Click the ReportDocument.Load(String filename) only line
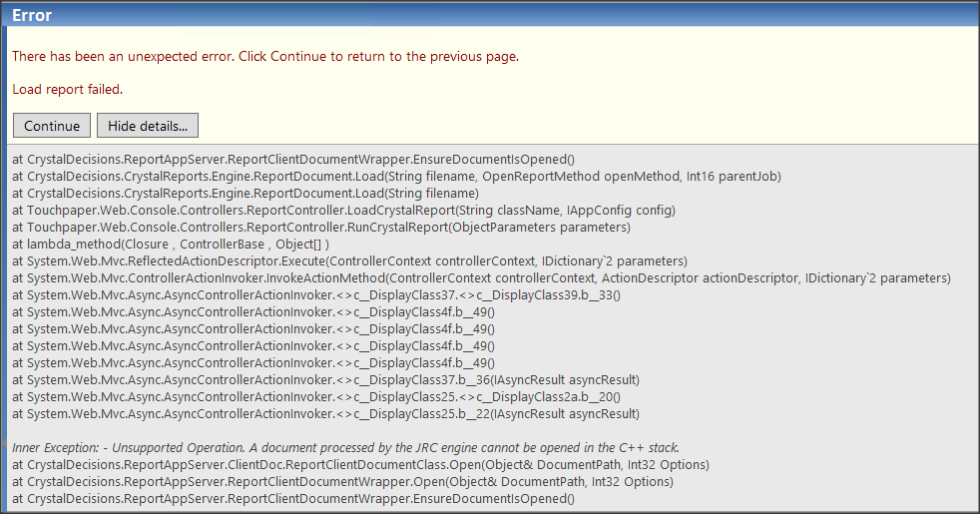 [x=245, y=193]
